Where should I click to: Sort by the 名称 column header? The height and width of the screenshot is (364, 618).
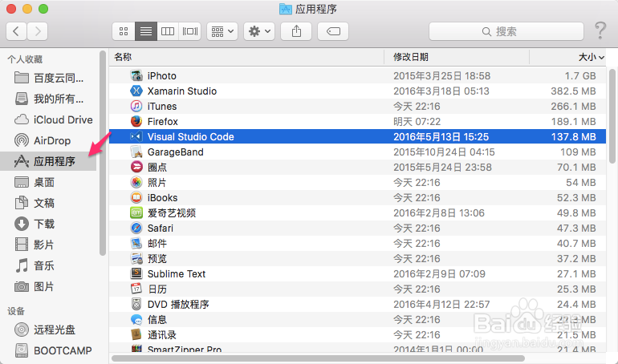[246, 57]
